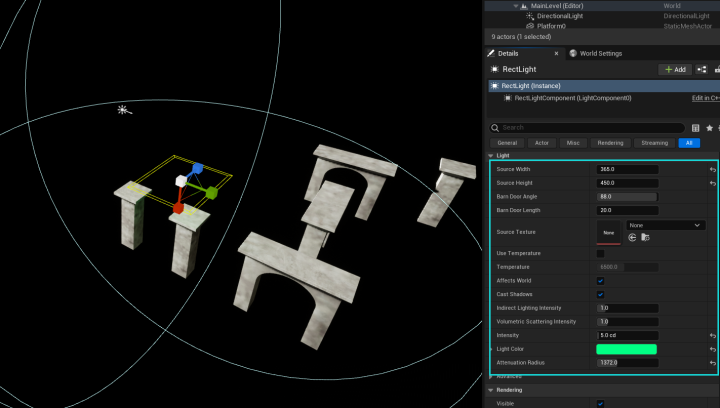Click the DirectionalLight icon in the outliner

530,16
